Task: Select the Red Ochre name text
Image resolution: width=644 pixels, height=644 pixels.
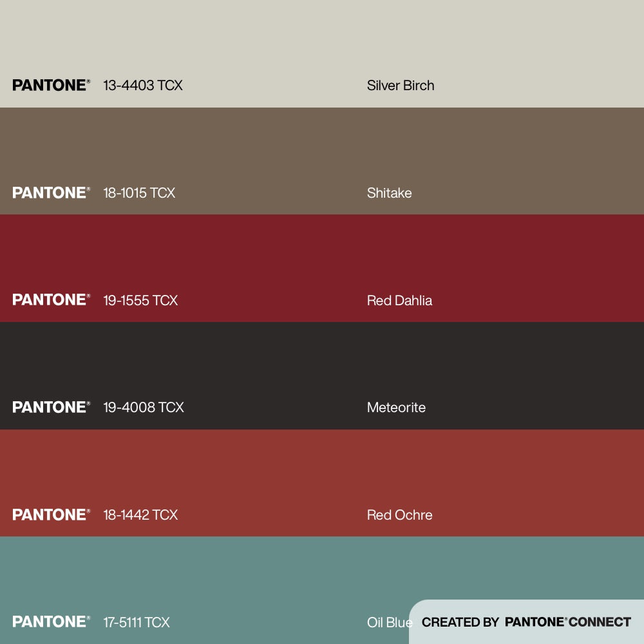Action: (399, 515)
